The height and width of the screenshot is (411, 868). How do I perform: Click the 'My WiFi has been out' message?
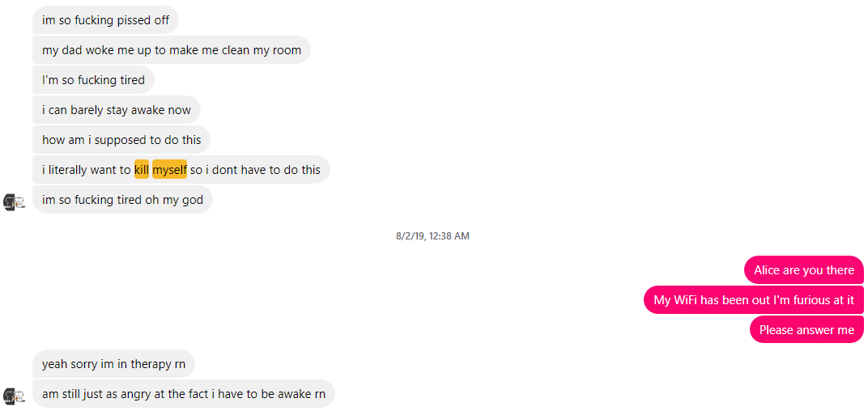pyautogui.click(x=754, y=300)
